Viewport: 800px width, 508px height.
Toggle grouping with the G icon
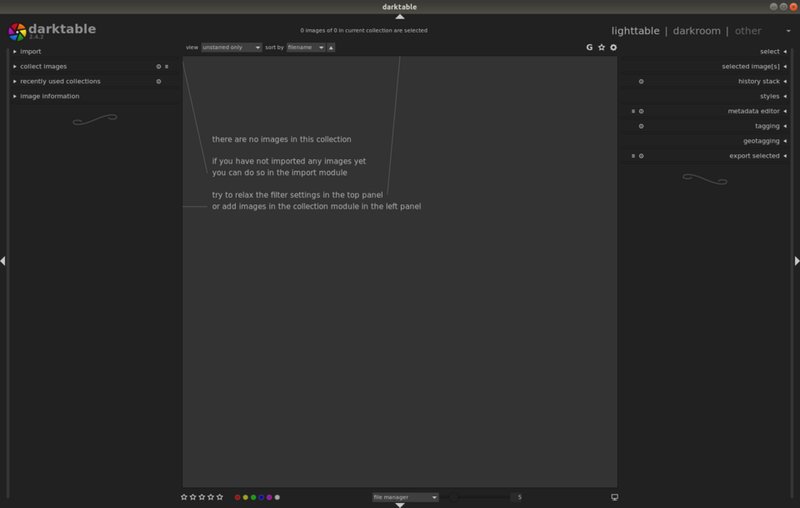pos(589,47)
